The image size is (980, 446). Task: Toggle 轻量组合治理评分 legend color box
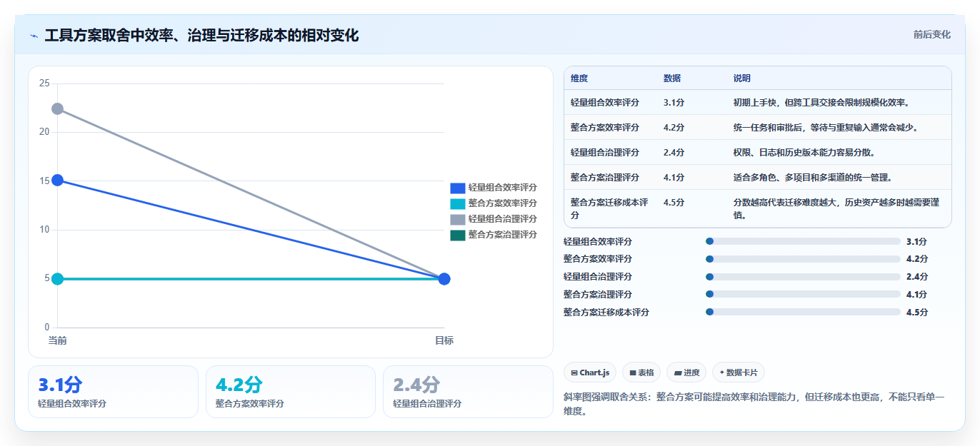458,219
